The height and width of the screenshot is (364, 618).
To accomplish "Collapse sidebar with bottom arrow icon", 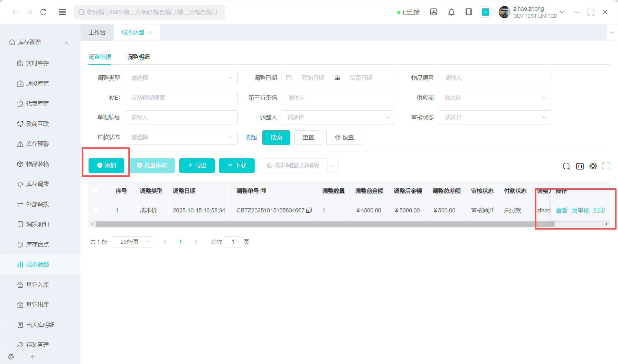I will click(33, 357).
